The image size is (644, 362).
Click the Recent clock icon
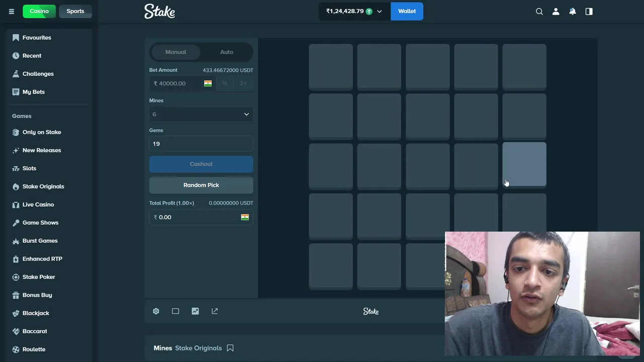tap(16, 56)
